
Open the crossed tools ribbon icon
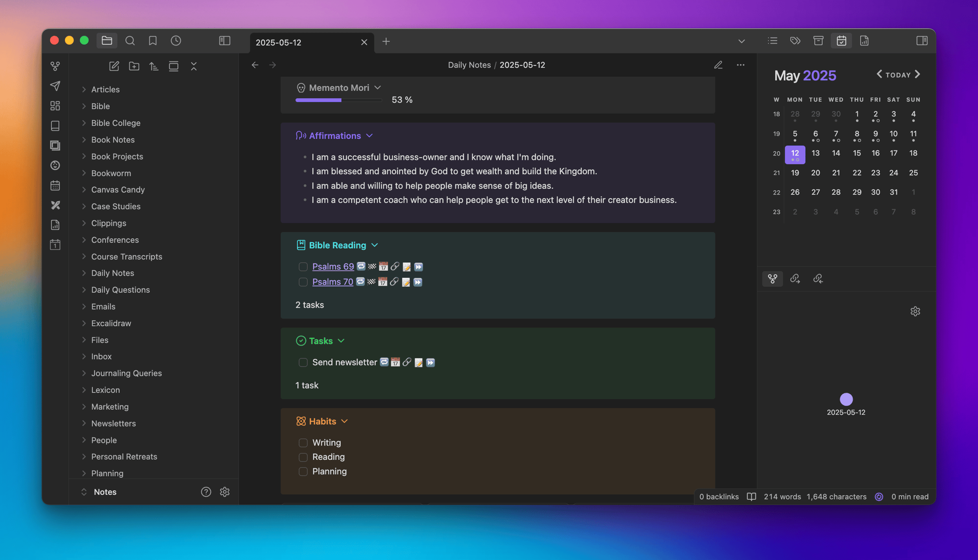pyautogui.click(x=55, y=205)
